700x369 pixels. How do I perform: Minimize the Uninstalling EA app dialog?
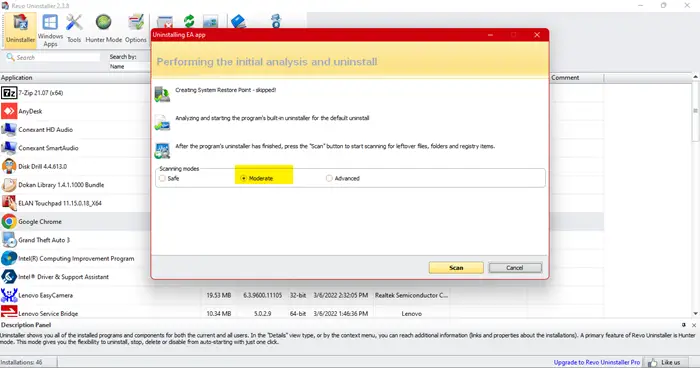coord(490,35)
